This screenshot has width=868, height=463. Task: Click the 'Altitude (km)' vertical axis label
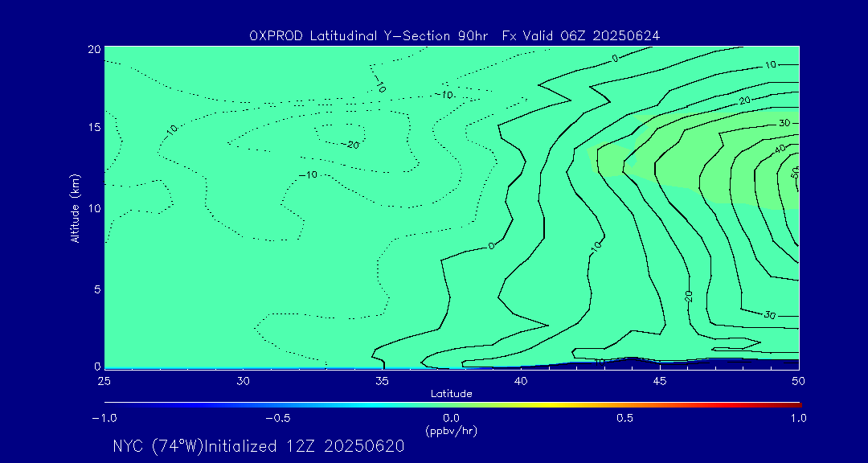pos(74,207)
